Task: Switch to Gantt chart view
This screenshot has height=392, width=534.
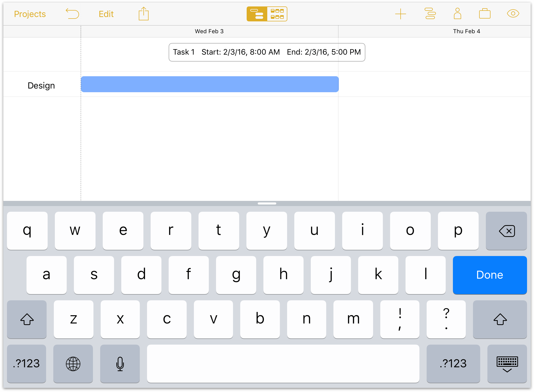Action: point(257,14)
